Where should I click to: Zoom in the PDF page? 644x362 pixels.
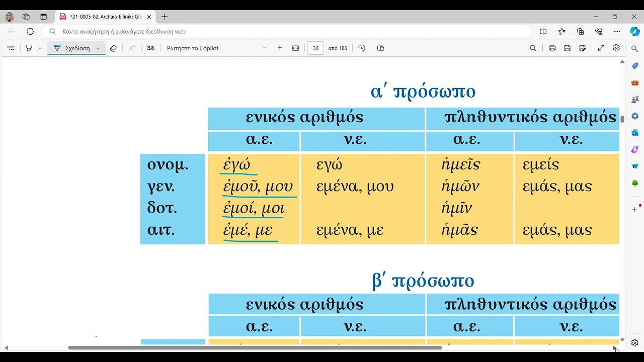[x=280, y=48]
